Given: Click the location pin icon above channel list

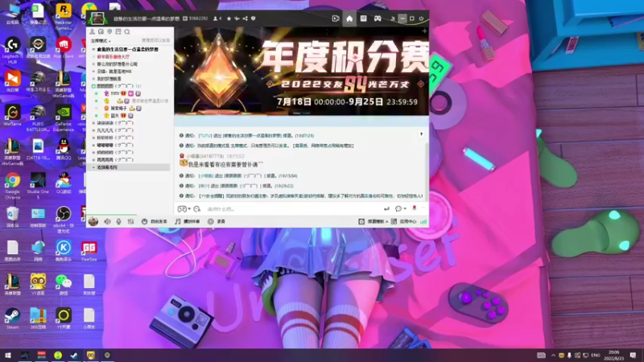Looking at the screenshot, I should click(x=109, y=31).
